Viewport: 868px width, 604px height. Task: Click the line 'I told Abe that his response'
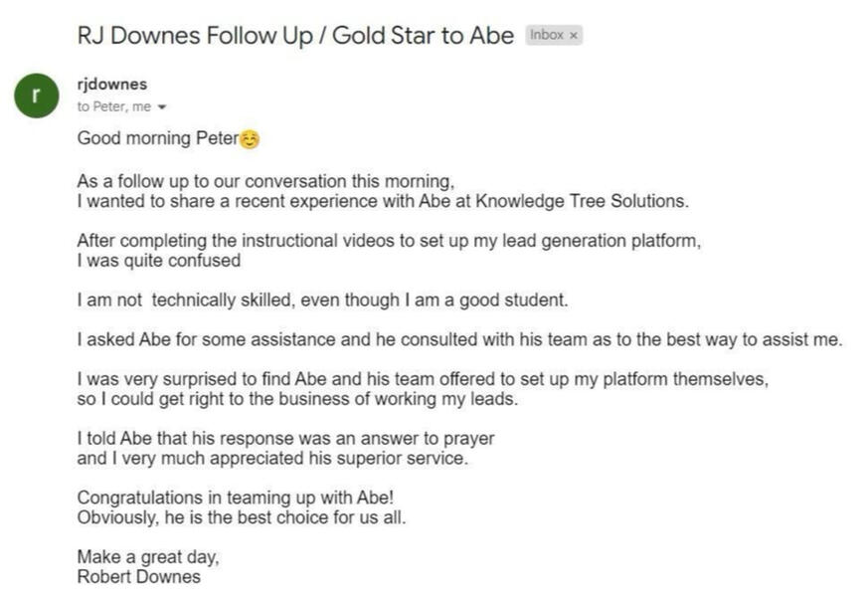286,438
